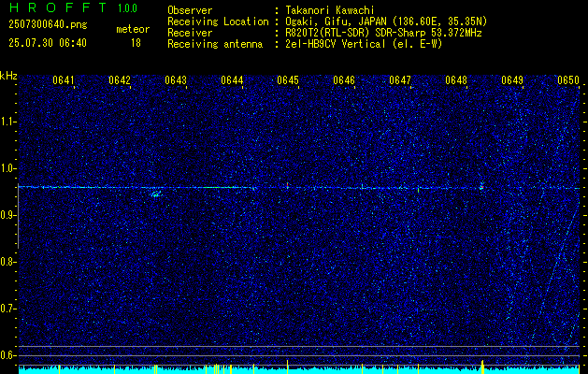Select the filename 2507300640.png
This screenshot has width=588, height=374.
click(x=48, y=24)
